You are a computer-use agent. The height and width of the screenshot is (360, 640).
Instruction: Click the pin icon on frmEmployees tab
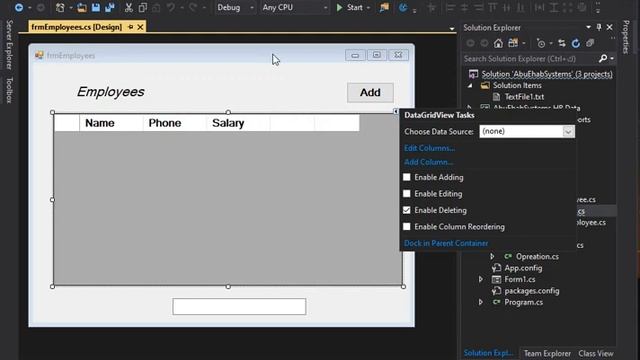pyautogui.click(x=131, y=27)
